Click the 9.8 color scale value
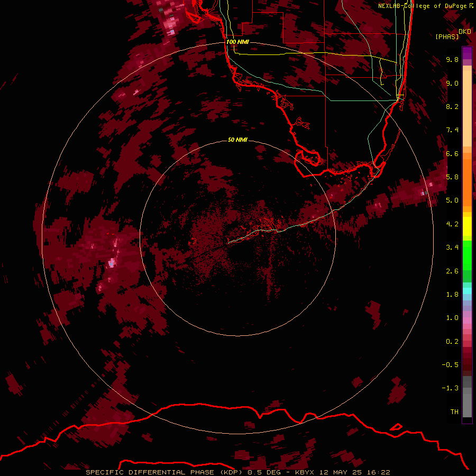 pyautogui.click(x=452, y=59)
